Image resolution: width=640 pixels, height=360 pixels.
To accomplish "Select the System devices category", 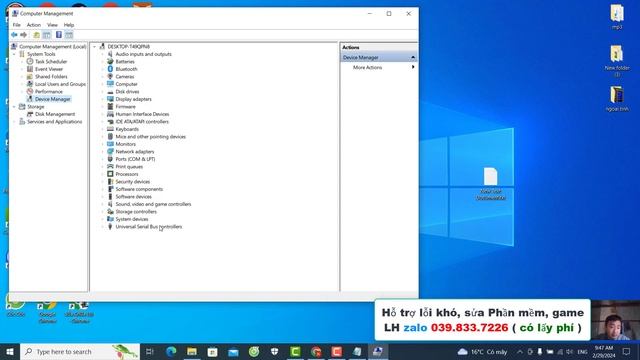I will click(x=132, y=219).
